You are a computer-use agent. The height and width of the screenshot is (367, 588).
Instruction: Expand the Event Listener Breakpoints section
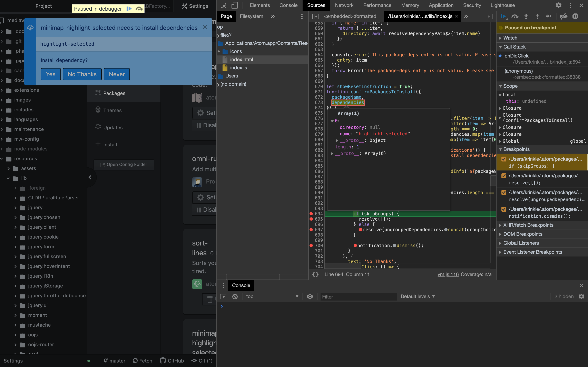(x=532, y=252)
